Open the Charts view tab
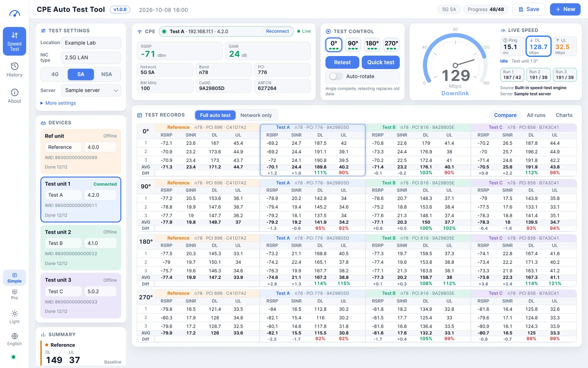588x368 pixels. (x=564, y=115)
